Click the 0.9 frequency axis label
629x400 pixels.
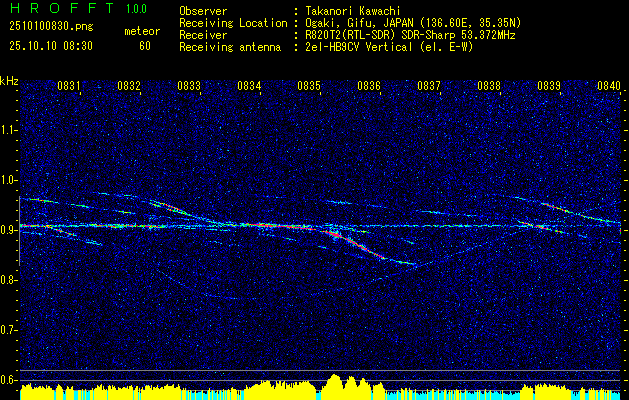(x=8, y=230)
